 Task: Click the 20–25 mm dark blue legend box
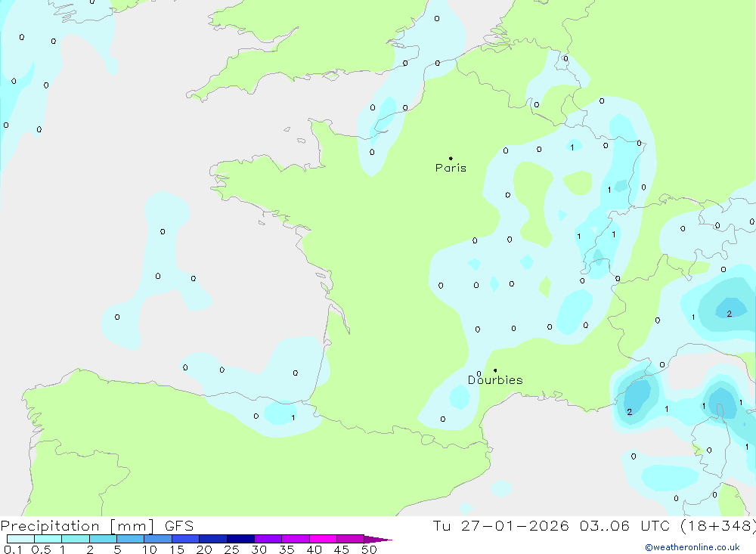pyautogui.click(x=213, y=539)
